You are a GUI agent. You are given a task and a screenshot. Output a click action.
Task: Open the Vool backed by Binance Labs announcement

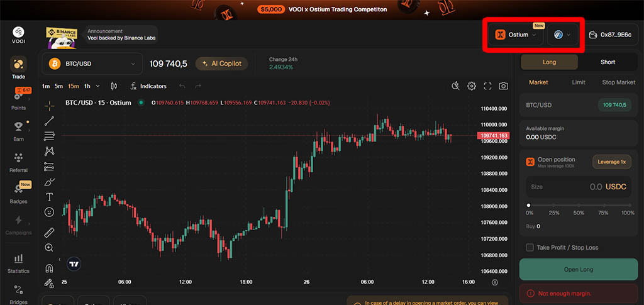[x=121, y=35]
